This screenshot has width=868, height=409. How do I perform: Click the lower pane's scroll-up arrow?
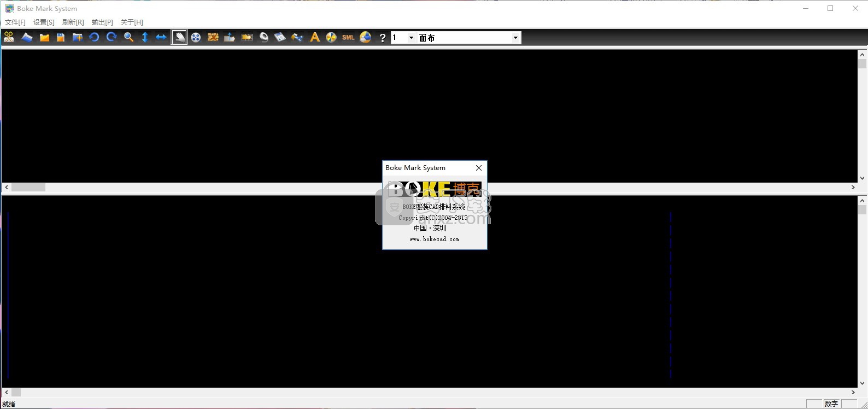tap(862, 200)
